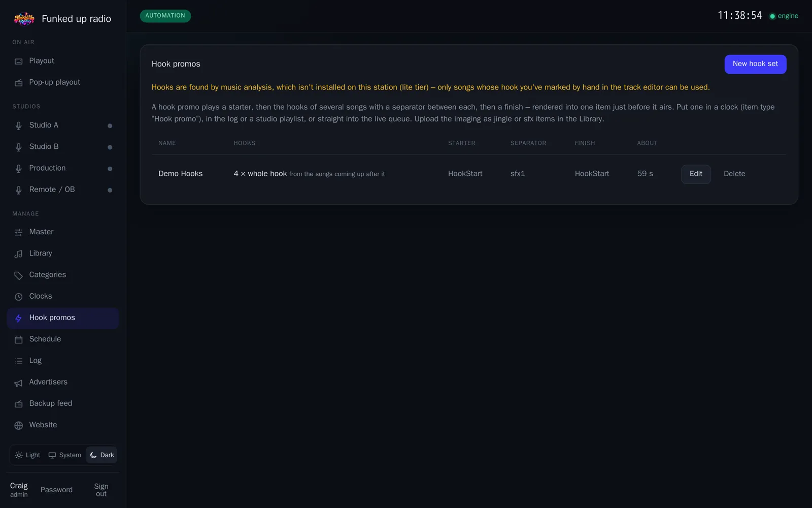Image resolution: width=812 pixels, height=508 pixels.
Task: Click the AUTOMATION status badge
Action: pyautogui.click(x=165, y=16)
